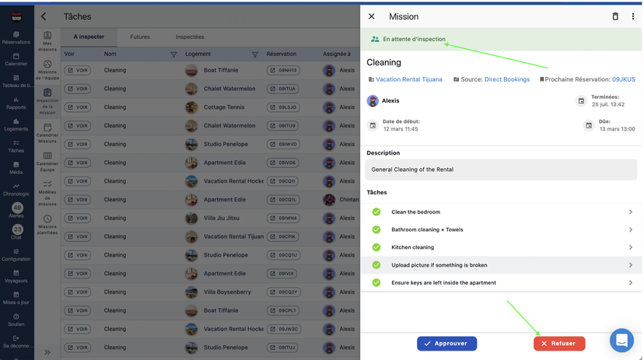Open the Média sidebar item

[x=16, y=168]
